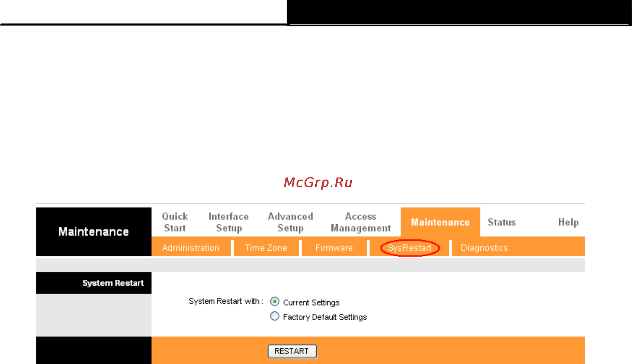Viewport: 632px width, 364px height.
Task: Go to Access Management tab
Action: coord(361,222)
